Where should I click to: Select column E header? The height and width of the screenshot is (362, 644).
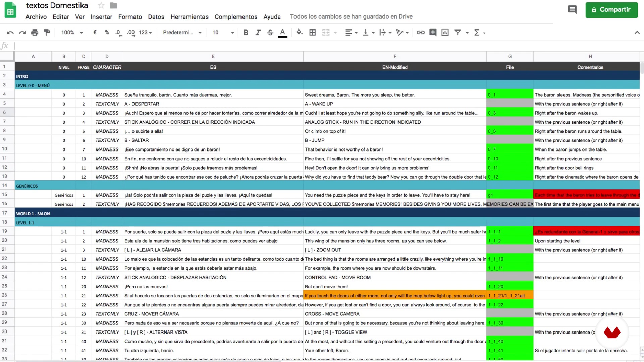point(213,56)
